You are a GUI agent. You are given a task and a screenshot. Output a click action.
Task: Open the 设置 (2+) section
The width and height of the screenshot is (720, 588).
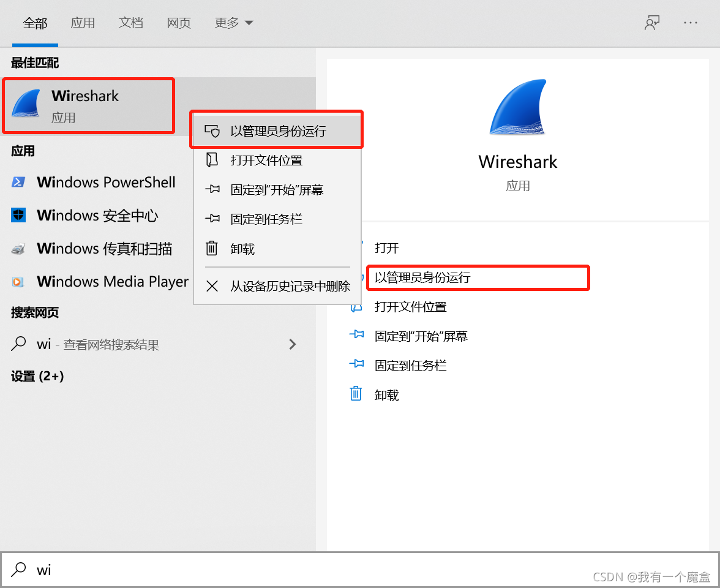[x=37, y=376]
